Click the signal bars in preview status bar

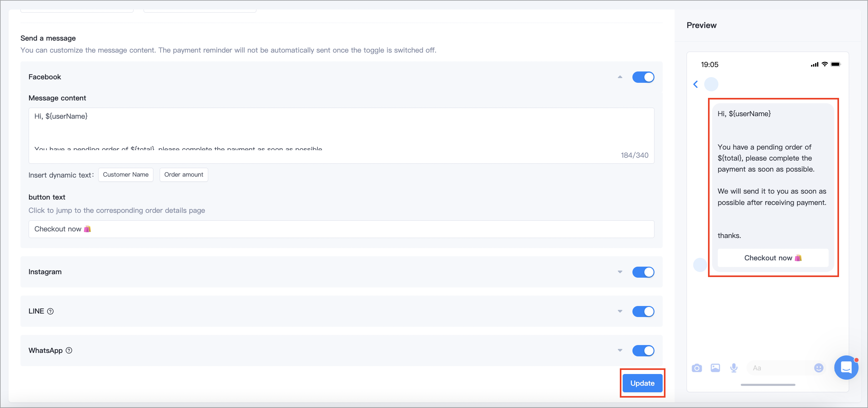click(814, 64)
